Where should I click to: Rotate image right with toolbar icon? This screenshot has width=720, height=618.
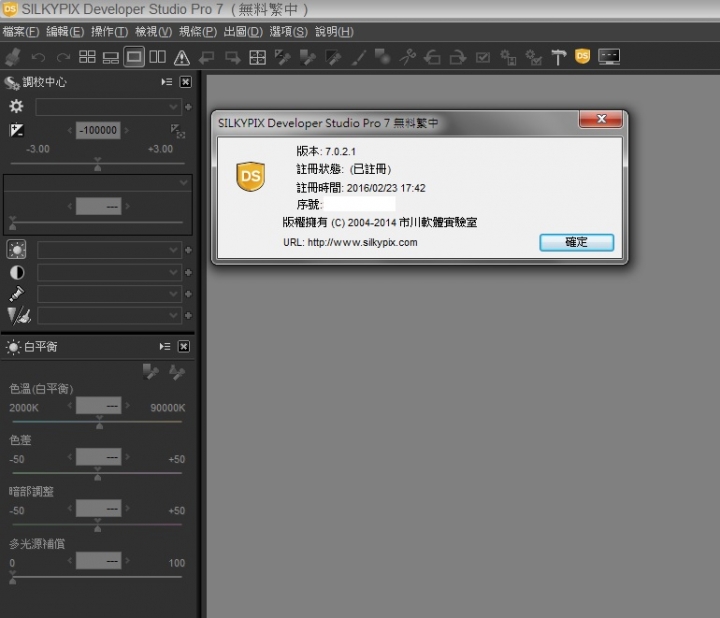click(458, 57)
